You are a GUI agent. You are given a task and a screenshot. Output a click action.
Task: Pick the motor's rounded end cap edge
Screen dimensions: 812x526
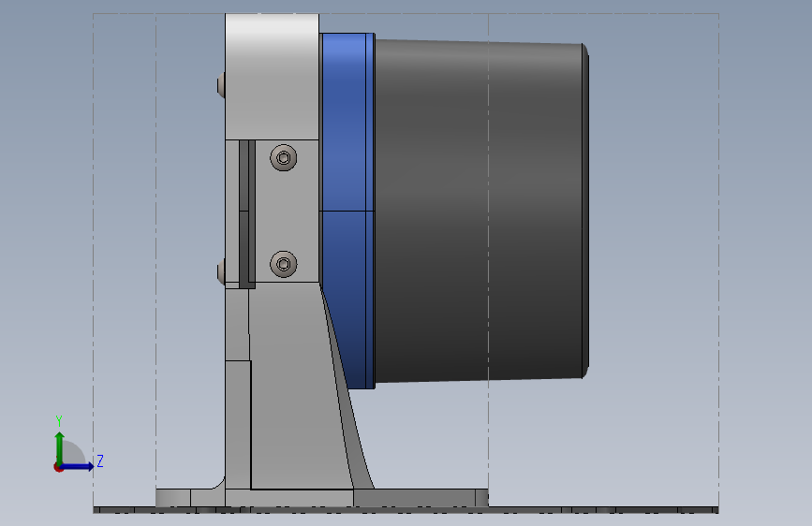pyautogui.click(x=585, y=211)
